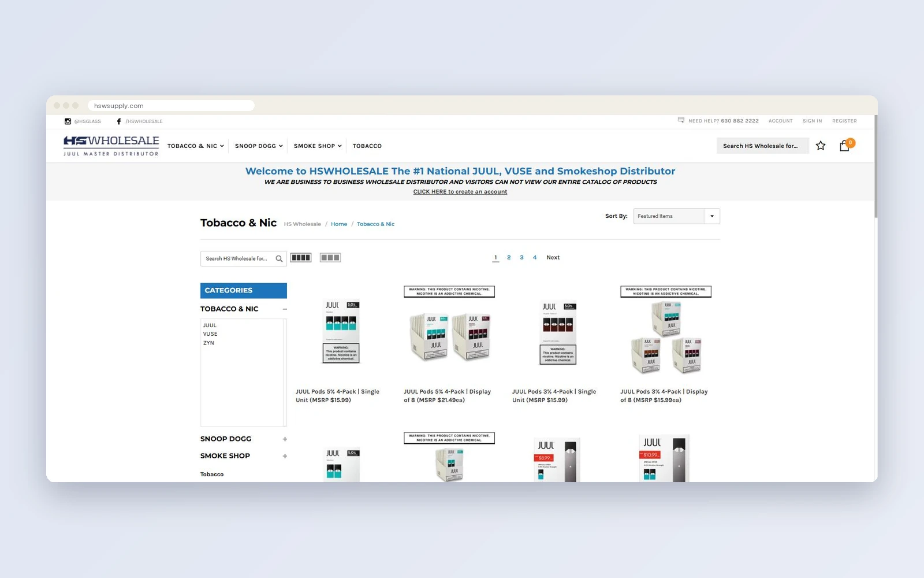
Task: Expand the Snoop Dogg nav dropdown
Action: coord(259,146)
